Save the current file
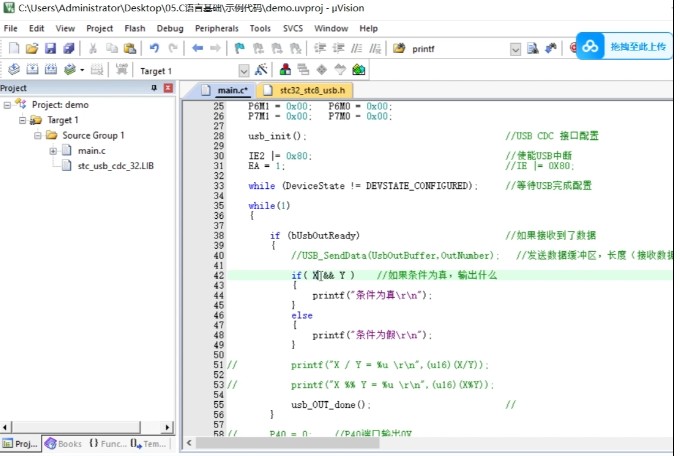The width and height of the screenshot is (680, 456). click(50, 48)
